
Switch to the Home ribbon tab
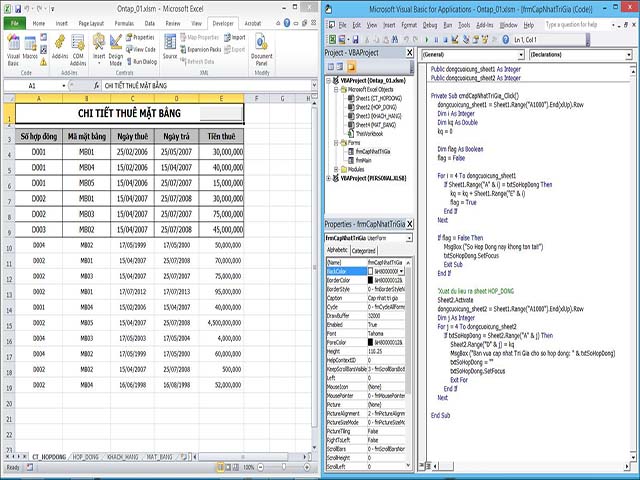(x=39, y=23)
